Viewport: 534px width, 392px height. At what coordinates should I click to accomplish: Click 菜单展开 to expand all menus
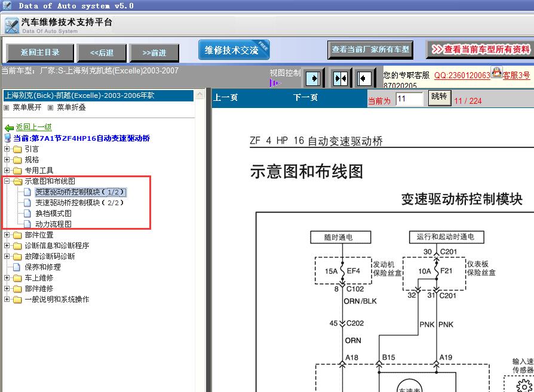coord(27,107)
